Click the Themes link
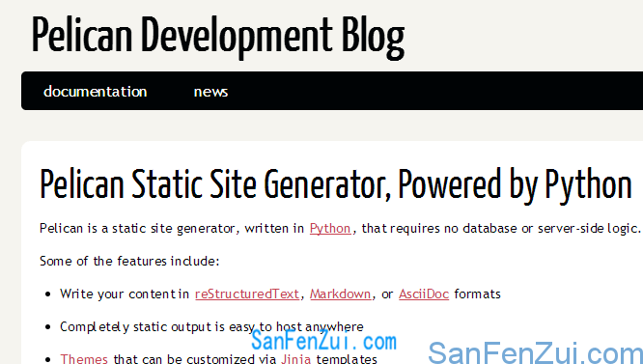Screen dimensions: 643x364 [84, 358]
